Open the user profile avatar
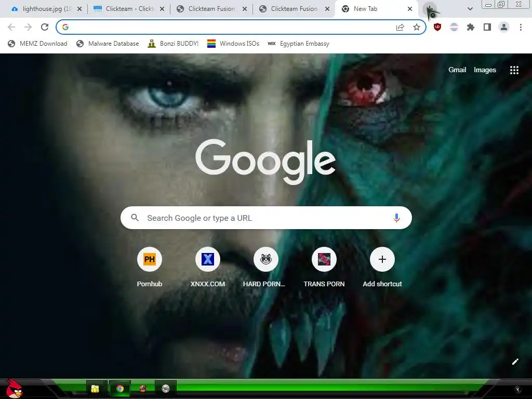 click(504, 27)
